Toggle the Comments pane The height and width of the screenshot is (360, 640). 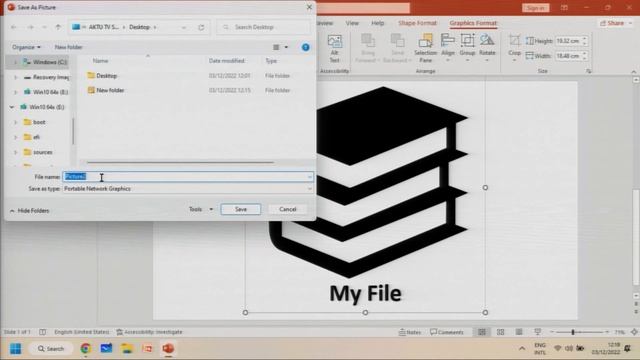click(447, 332)
